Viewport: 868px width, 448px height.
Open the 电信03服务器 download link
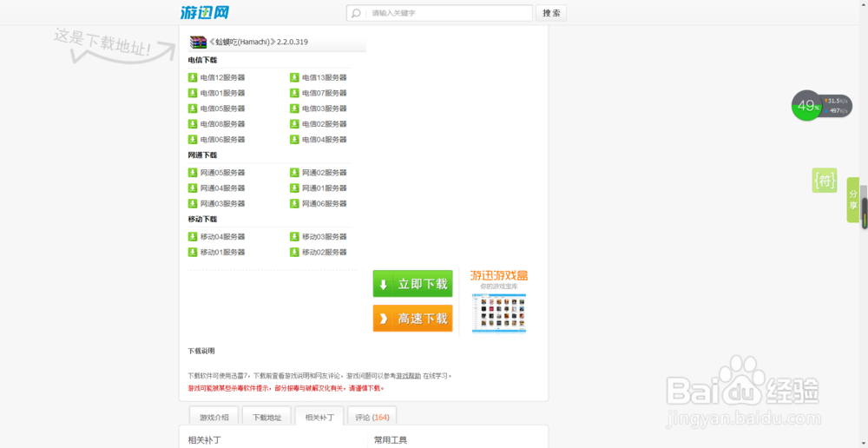point(325,109)
